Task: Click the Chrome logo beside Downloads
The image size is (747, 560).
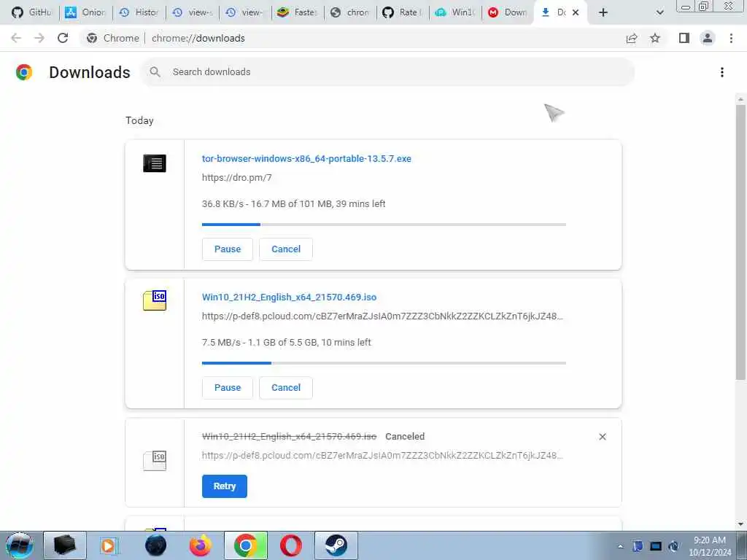Action: pos(24,72)
